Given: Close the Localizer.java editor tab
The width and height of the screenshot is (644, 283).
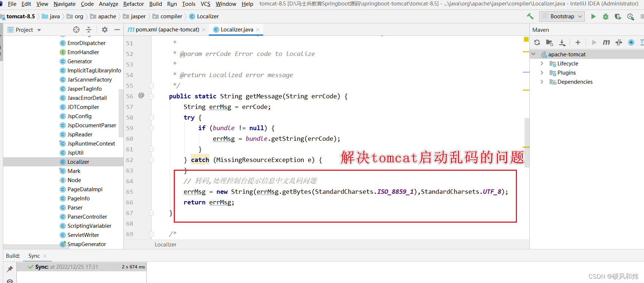Looking at the screenshot, I should (x=258, y=30).
